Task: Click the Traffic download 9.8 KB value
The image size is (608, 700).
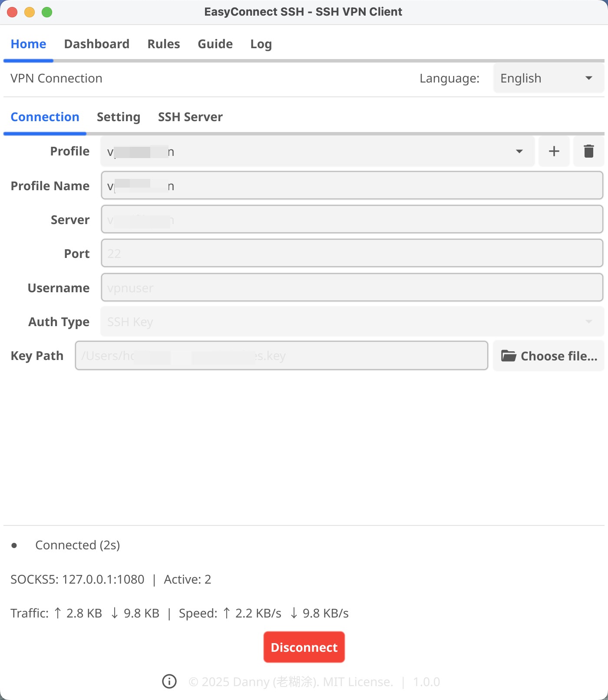Action: (x=142, y=613)
